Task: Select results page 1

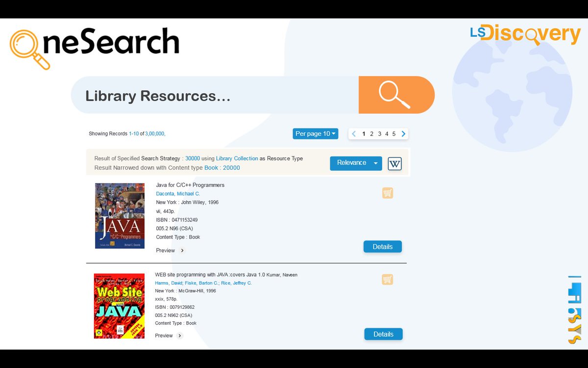Action: click(x=364, y=133)
